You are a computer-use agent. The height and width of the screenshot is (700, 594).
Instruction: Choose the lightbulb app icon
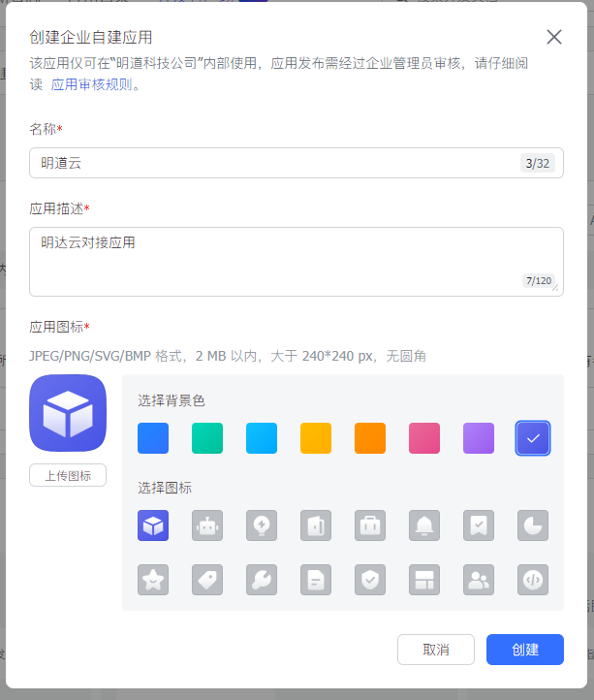[262, 525]
